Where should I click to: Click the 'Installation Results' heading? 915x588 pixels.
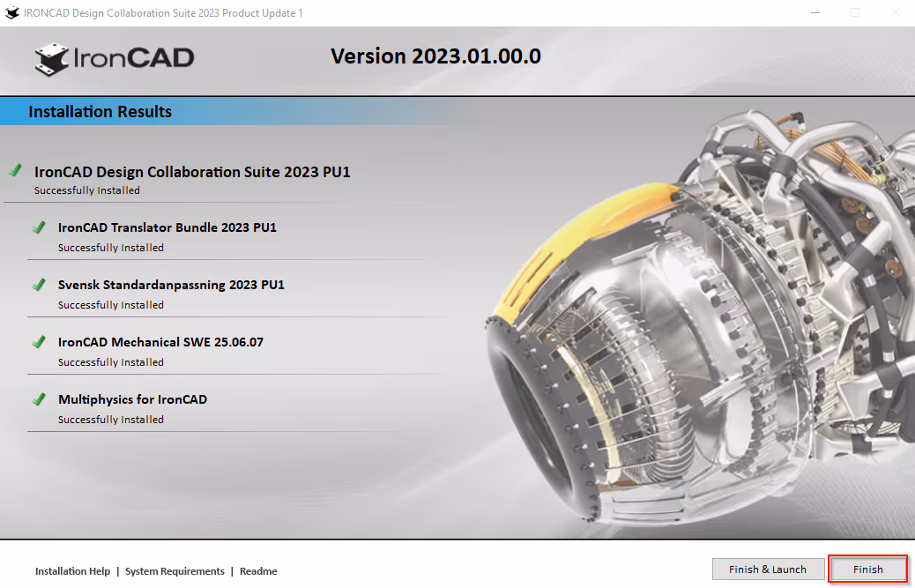coord(100,111)
